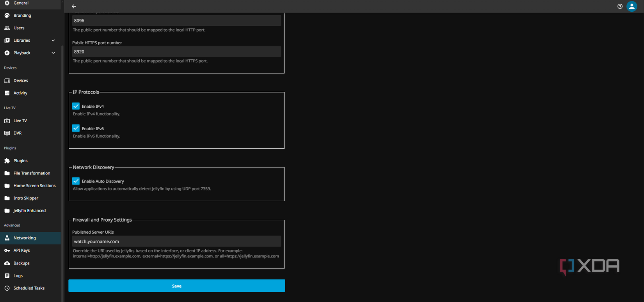Open the General settings page
Screen dimensions: 644x302
[30, 3]
